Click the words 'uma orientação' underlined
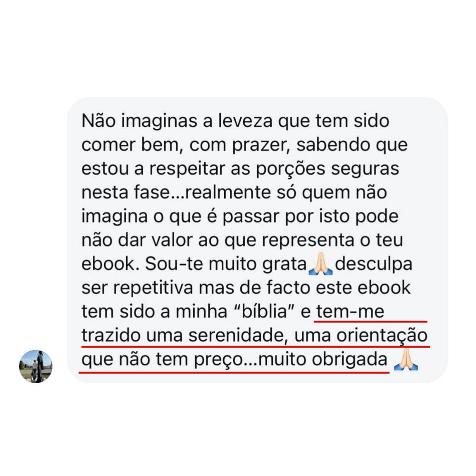 point(361,336)
